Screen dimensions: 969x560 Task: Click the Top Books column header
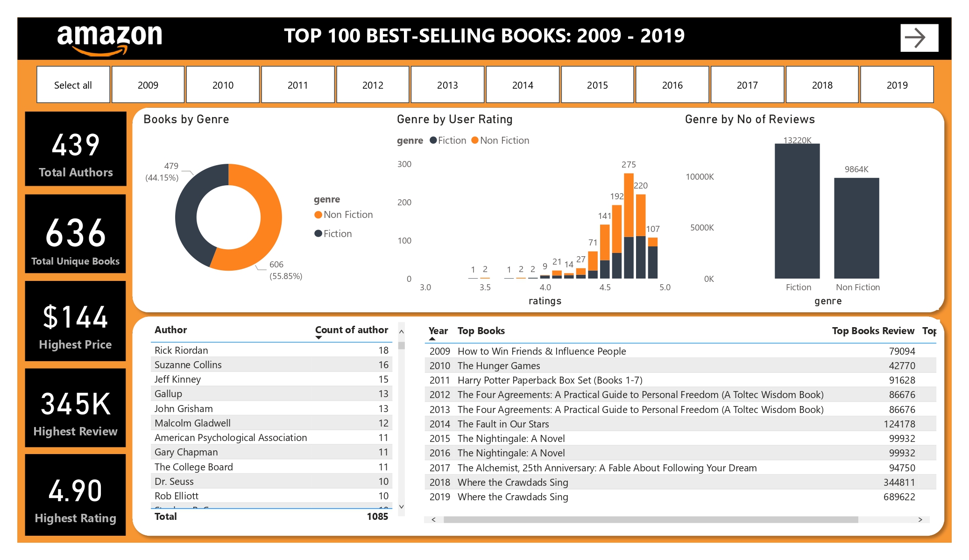click(x=481, y=330)
